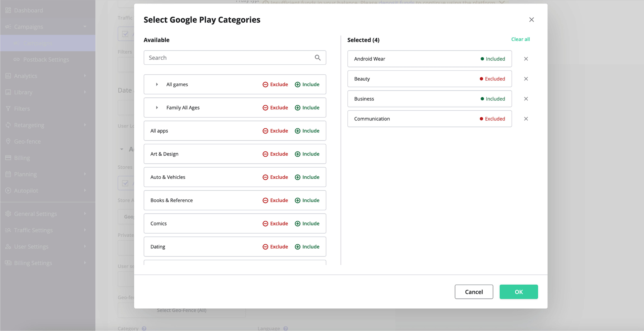
Task: Expand the All games tree arrow
Action: pyautogui.click(x=157, y=84)
